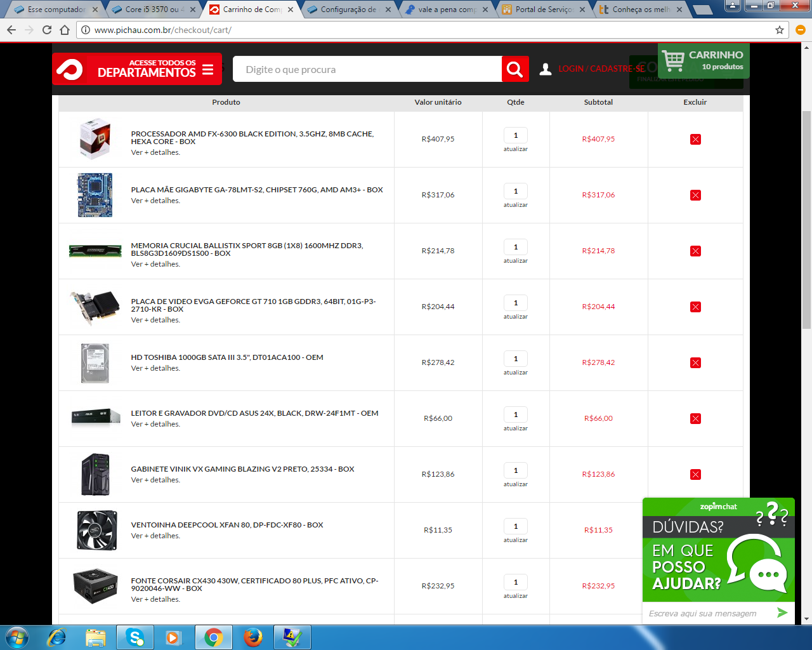812x650 pixels.
Task: Send chat message with green arrow icon
Action: [x=782, y=613]
